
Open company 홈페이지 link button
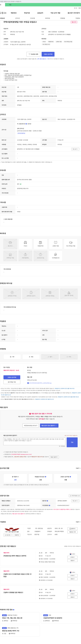pyautogui.click(x=72, y=529)
